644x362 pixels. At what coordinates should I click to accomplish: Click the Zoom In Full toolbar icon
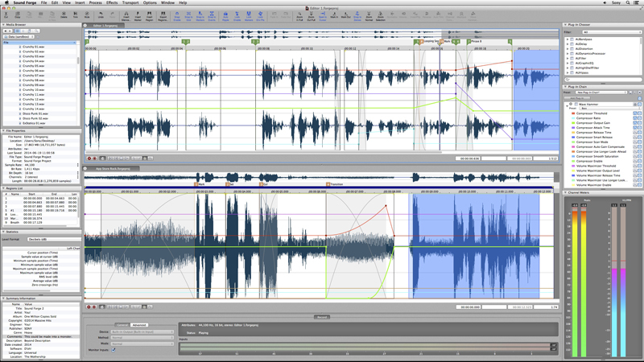tap(299, 16)
